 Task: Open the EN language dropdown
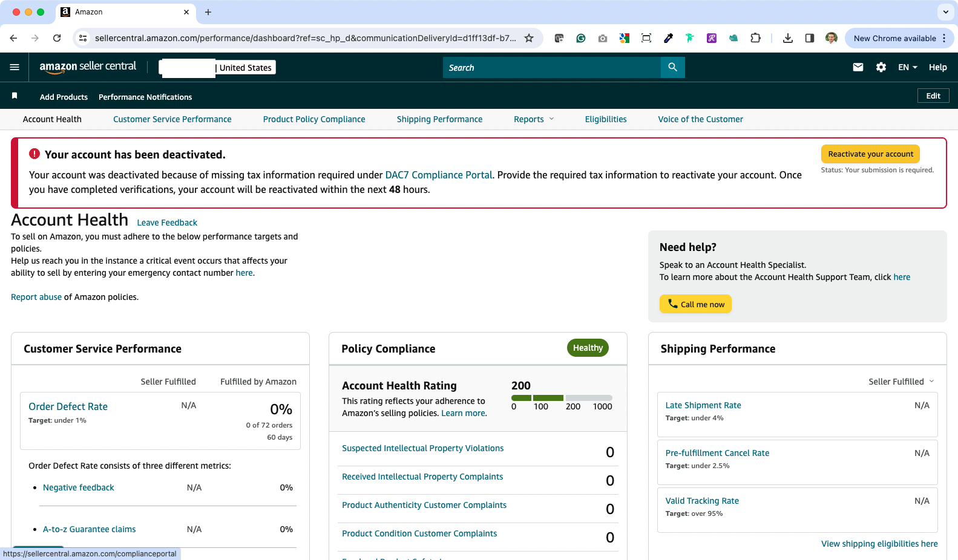click(x=908, y=67)
